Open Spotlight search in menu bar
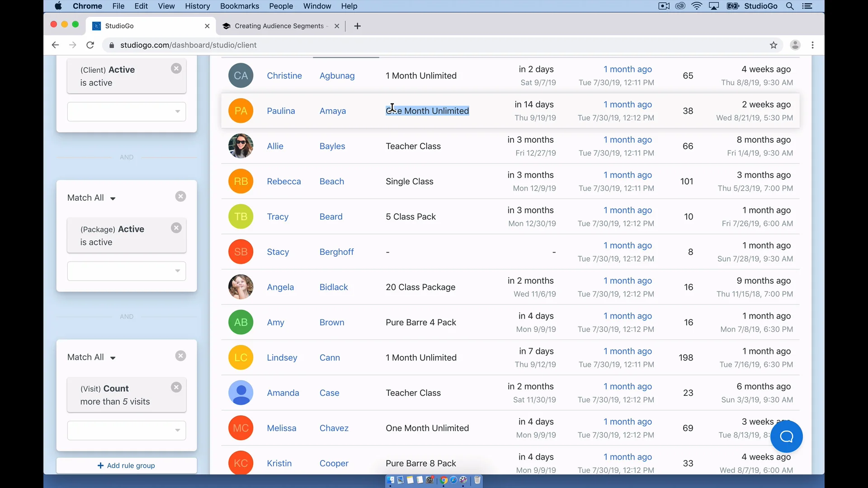The width and height of the screenshot is (868, 488). pos(790,6)
